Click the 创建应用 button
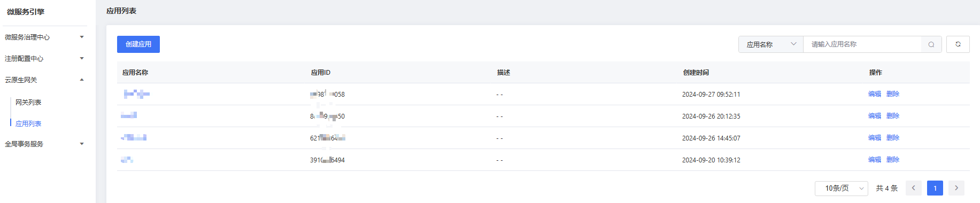This screenshot has width=980, height=203. click(138, 44)
